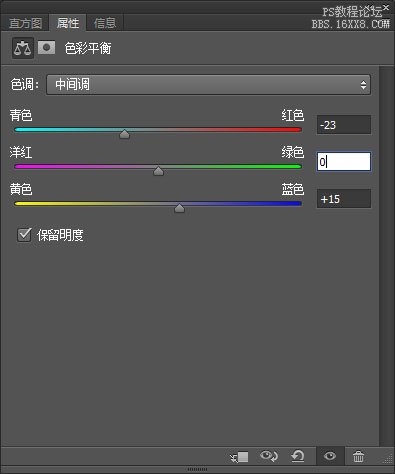This screenshot has width=395, height=474.
Task: Click the 洋红-绿色 slider handle
Action: (x=158, y=171)
